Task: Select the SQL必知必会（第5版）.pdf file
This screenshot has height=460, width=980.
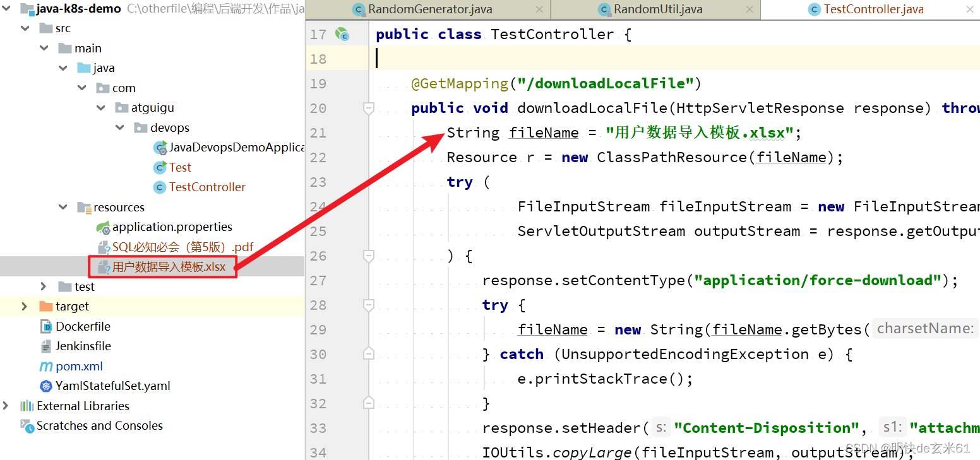Action: [183, 247]
